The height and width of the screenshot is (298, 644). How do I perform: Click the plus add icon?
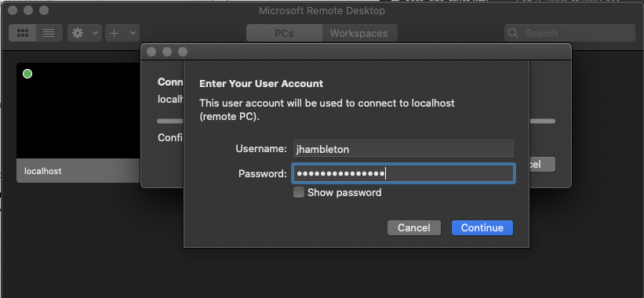115,33
